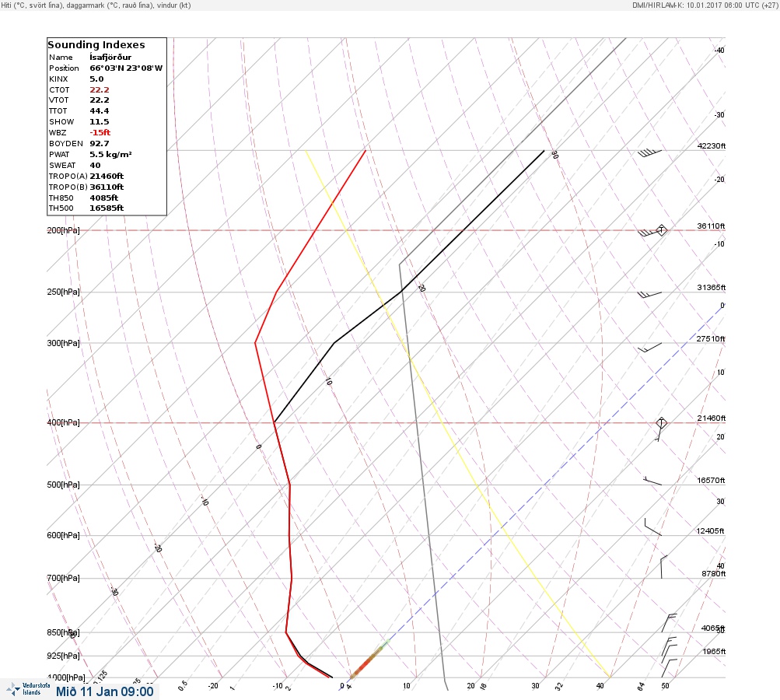The image size is (780, 700).
Task: Click the DMI/HIRLAM-K model run header
Action: 705,5
